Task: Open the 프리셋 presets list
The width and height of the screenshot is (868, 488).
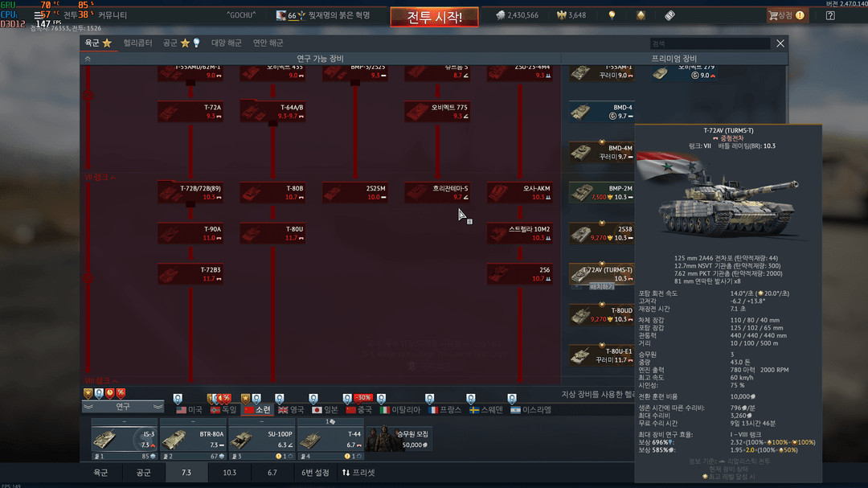Action: coord(358,473)
